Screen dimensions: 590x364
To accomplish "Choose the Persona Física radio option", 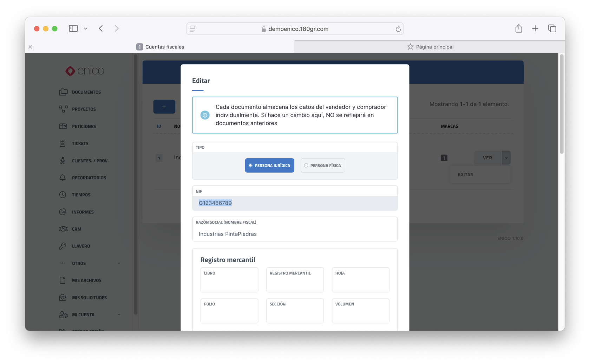I will point(322,166).
